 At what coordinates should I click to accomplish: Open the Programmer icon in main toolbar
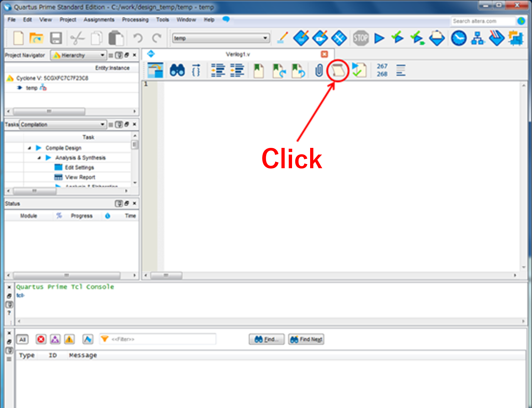[497, 38]
